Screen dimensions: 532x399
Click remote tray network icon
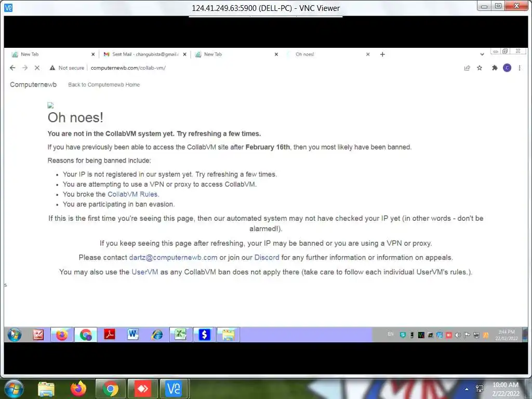(x=476, y=335)
